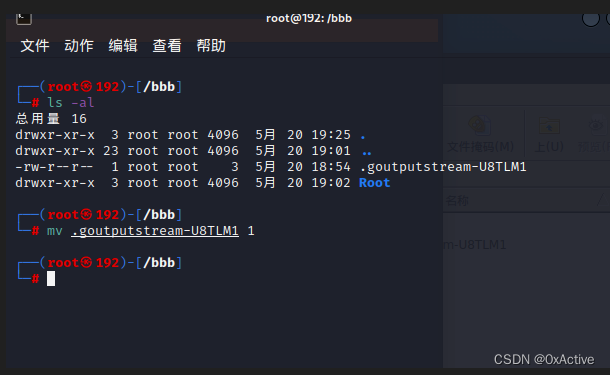This screenshot has width=610, height=375.
Task: Open the 查看 menu
Action: coord(167,46)
